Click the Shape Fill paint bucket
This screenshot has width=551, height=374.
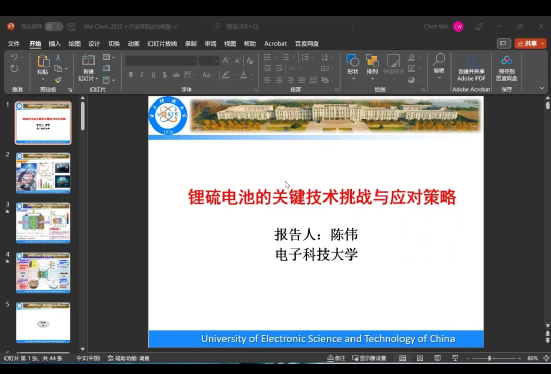pyautogui.click(x=411, y=57)
